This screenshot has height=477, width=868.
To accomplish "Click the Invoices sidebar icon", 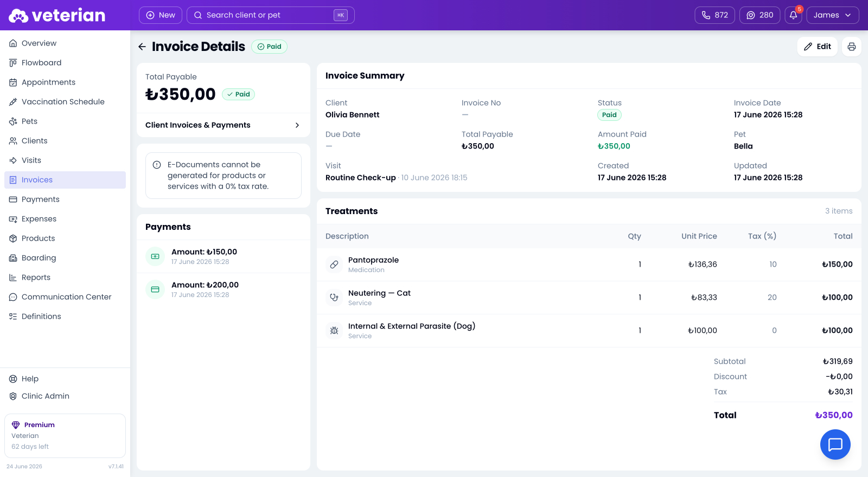I will (x=13, y=180).
